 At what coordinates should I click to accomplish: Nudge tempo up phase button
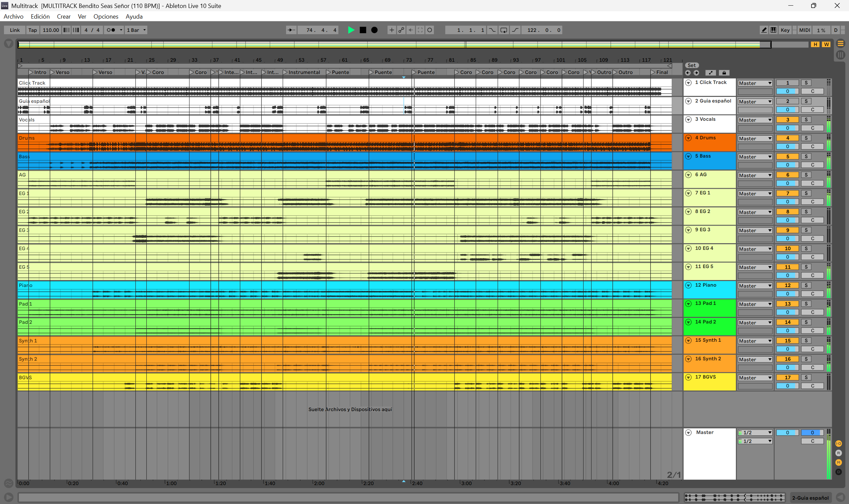pos(76,30)
